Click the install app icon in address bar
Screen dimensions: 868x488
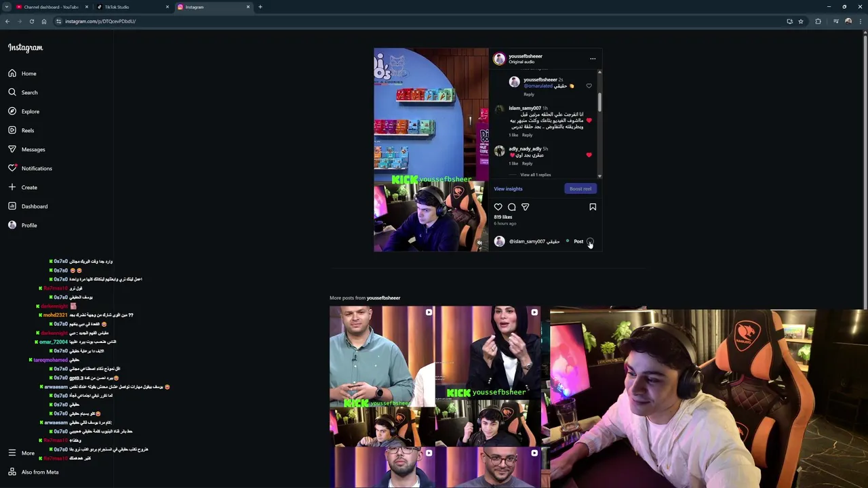click(x=789, y=21)
